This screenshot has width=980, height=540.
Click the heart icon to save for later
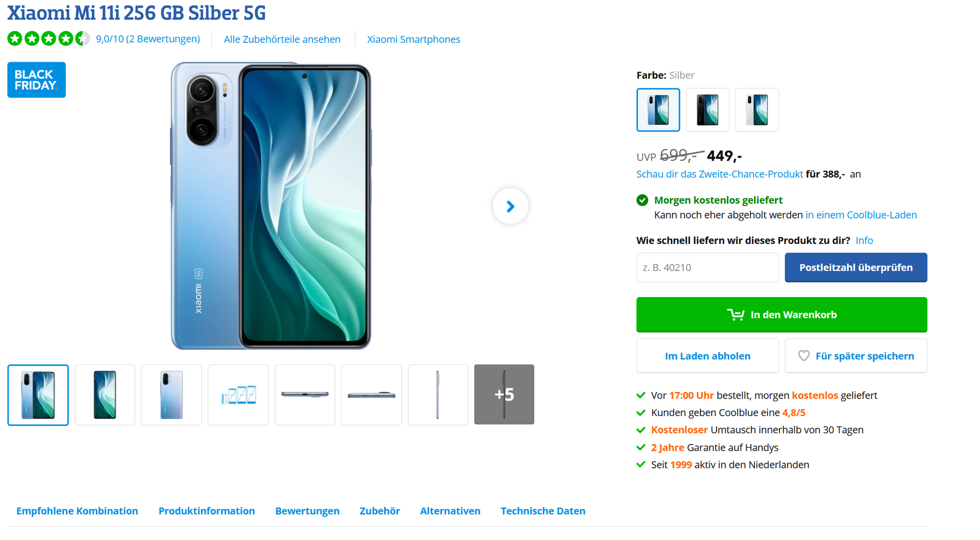coord(803,356)
